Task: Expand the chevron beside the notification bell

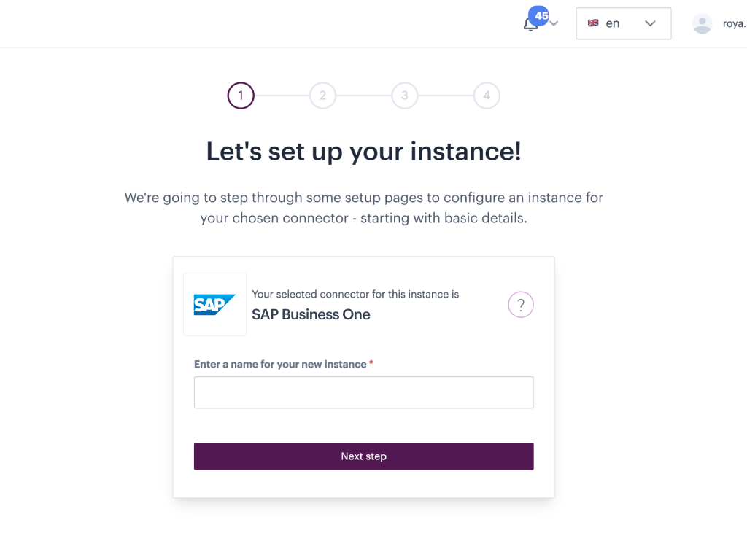Action: (x=554, y=23)
